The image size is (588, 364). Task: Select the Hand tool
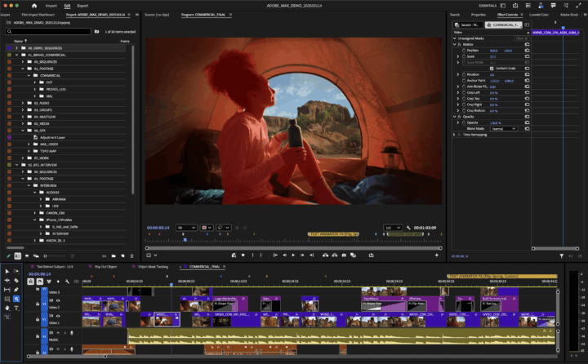(7, 308)
